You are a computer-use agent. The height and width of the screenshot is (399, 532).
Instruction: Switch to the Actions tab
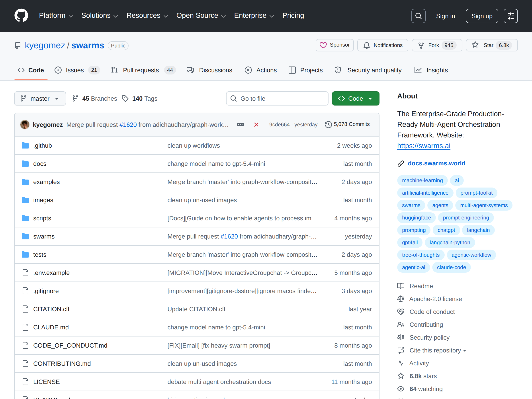261,70
